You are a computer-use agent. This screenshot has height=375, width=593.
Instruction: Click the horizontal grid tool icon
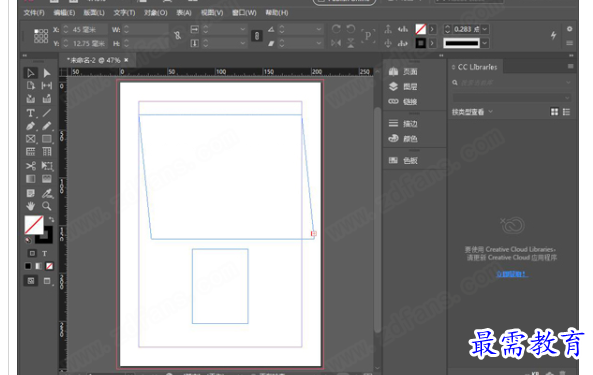(x=30, y=152)
